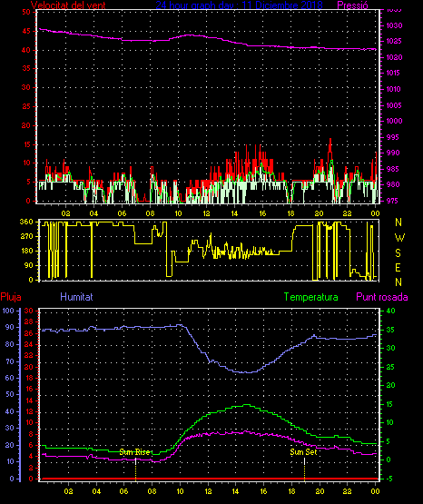The image size is (423, 504).
Task: Click the 'Pressió' label at top right
Action: point(352,5)
